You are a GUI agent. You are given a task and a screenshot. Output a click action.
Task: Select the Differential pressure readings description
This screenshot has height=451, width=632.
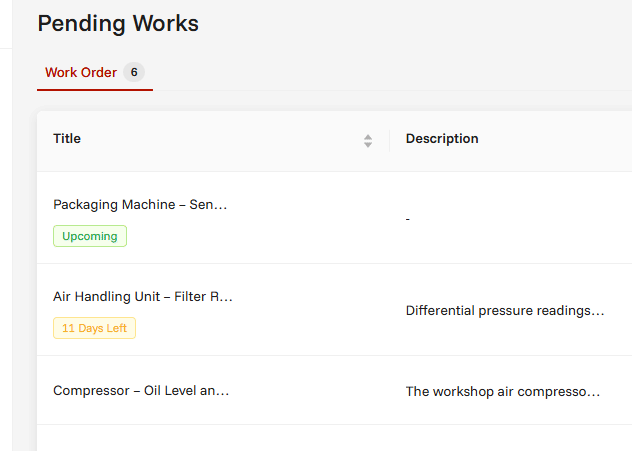point(505,311)
